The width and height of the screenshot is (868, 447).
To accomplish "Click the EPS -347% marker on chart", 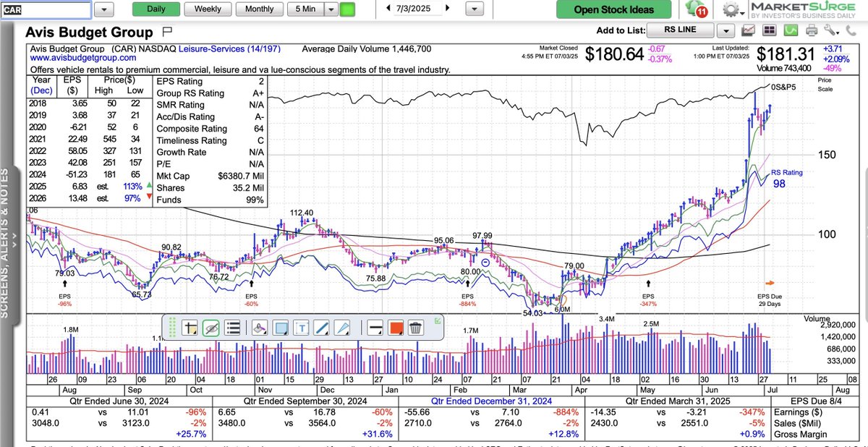I will coord(647,292).
